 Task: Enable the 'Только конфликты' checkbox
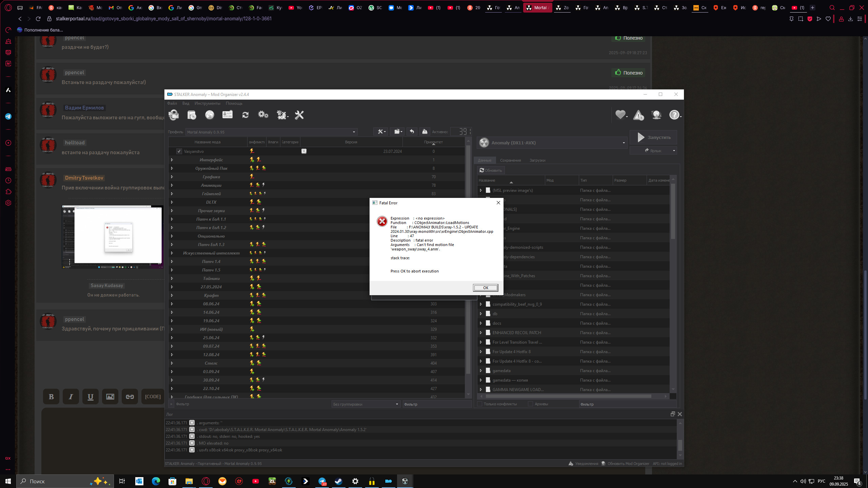(480, 404)
